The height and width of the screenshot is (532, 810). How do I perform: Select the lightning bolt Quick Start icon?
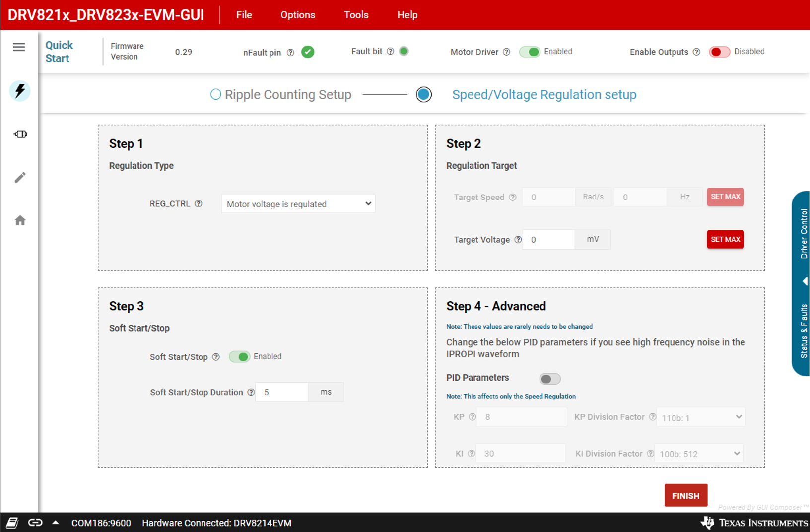[x=20, y=91]
